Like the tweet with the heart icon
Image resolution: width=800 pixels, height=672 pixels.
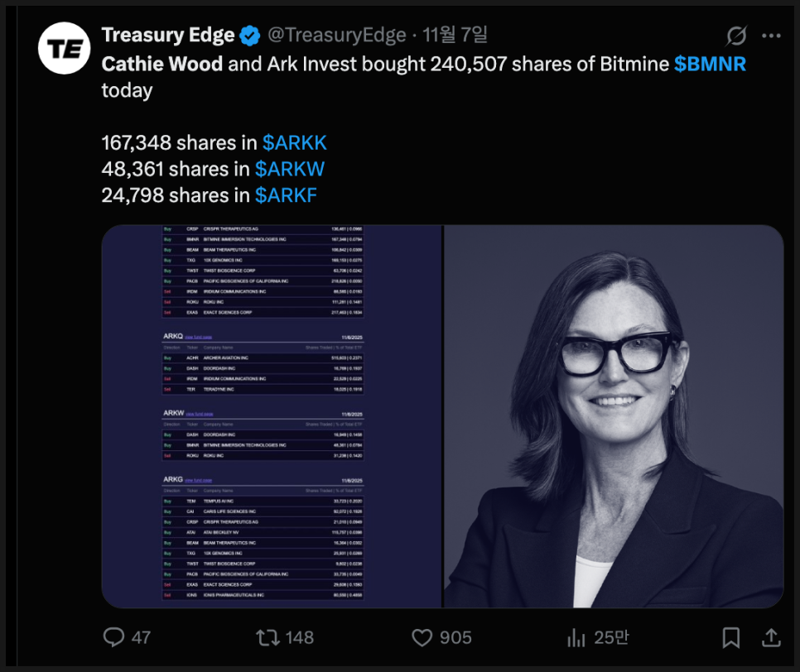(x=422, y=636)
